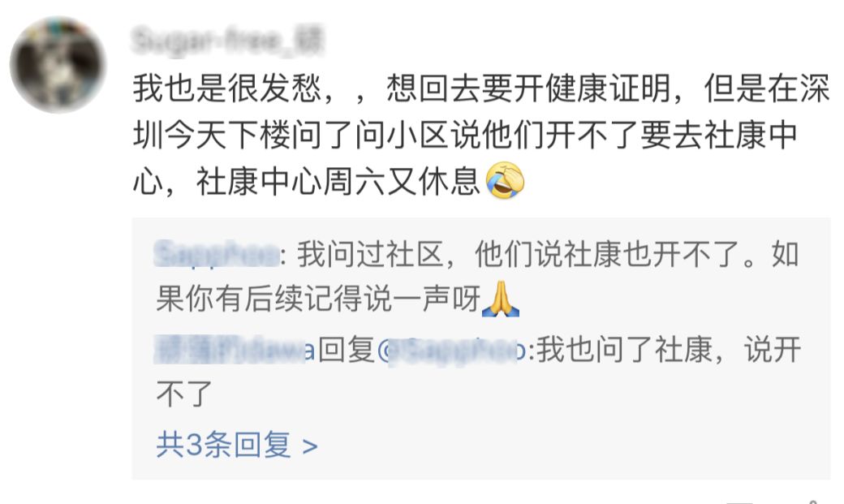Tap the 健康证明 text in the main comment

point(608,88)
